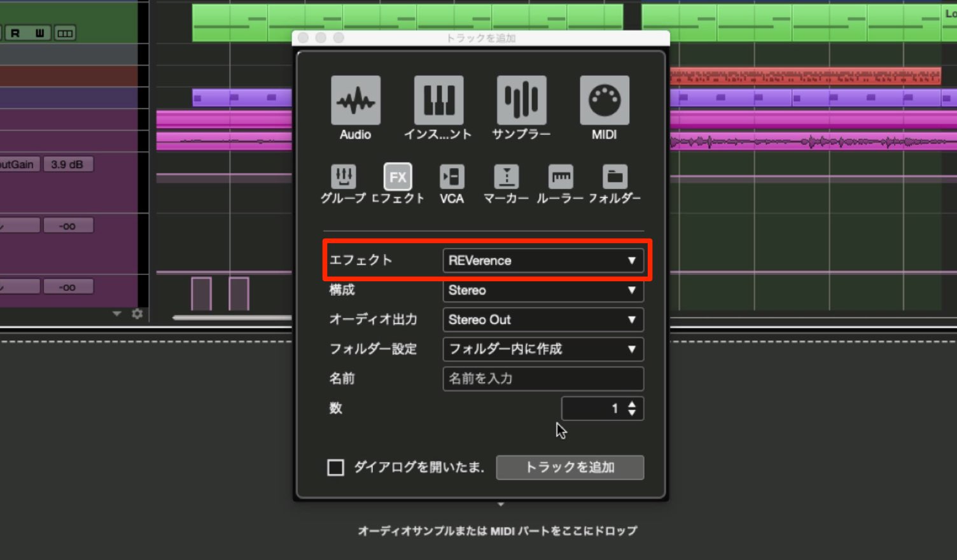This screenshot has width=957, height=560.
Task: Choose the Marker track icon
Action: click(x=506, y=177)
